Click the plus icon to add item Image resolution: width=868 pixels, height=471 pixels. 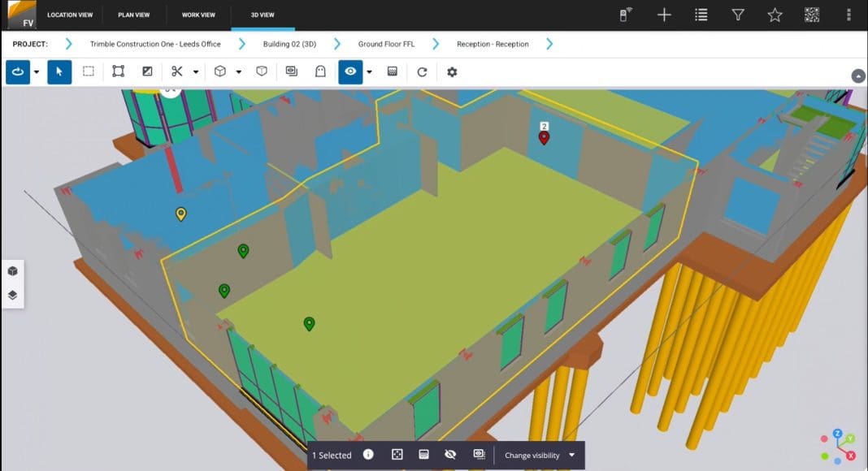[x=664, y=15]
